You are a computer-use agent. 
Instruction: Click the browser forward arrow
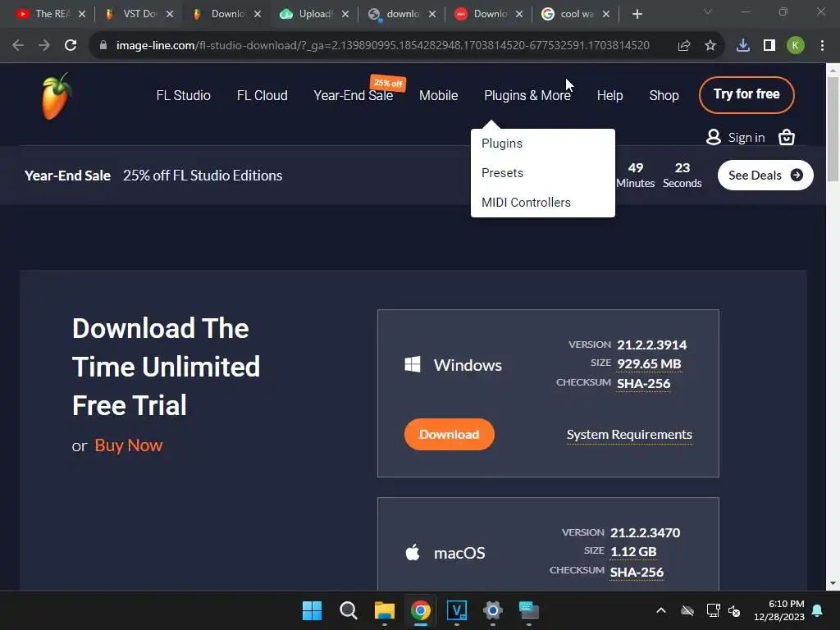44,46
